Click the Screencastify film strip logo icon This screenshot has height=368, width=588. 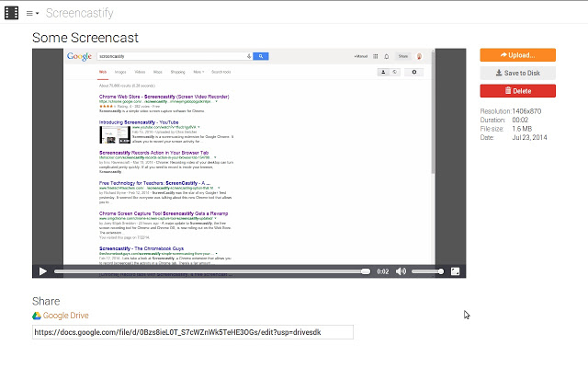tap(11, 13)
